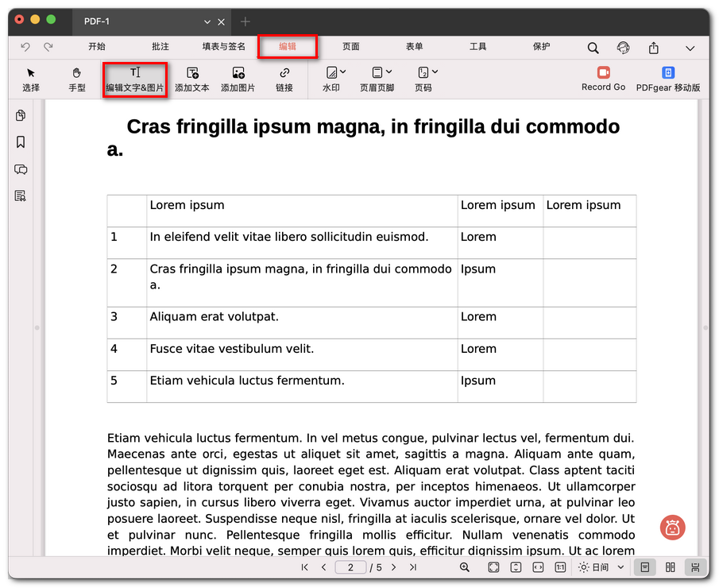Viewport: 719px width, 588px height.
Task: Click the Add Image (添加图片) tool
Action: coord(238,79)
